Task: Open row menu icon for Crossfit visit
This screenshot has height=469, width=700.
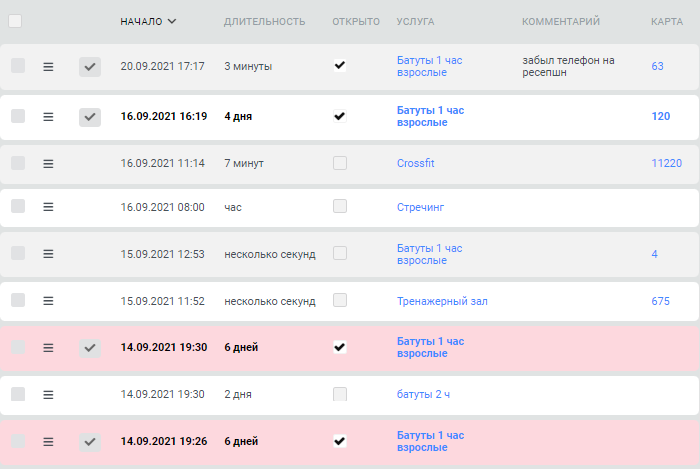Action: [48, 164]
